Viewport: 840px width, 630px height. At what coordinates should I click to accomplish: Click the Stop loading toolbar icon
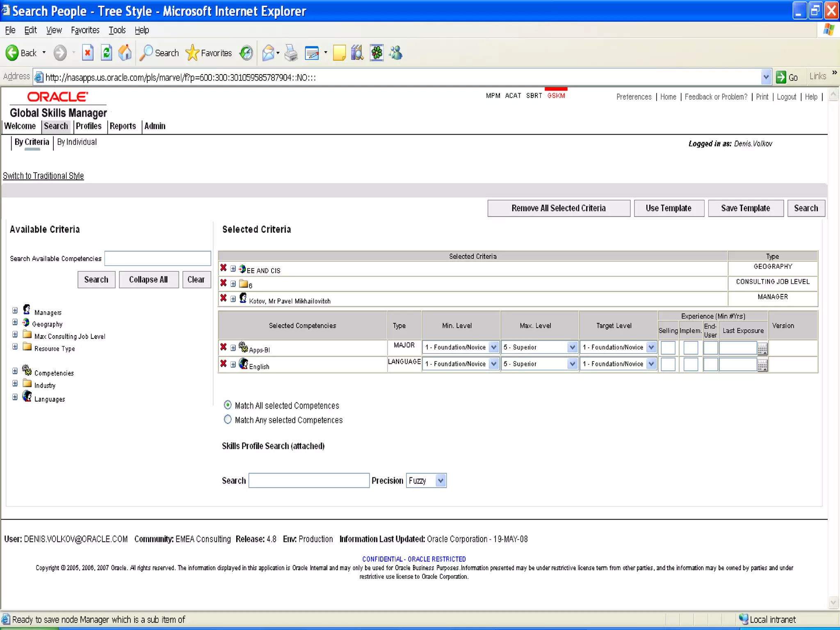(x=87, y=52)
